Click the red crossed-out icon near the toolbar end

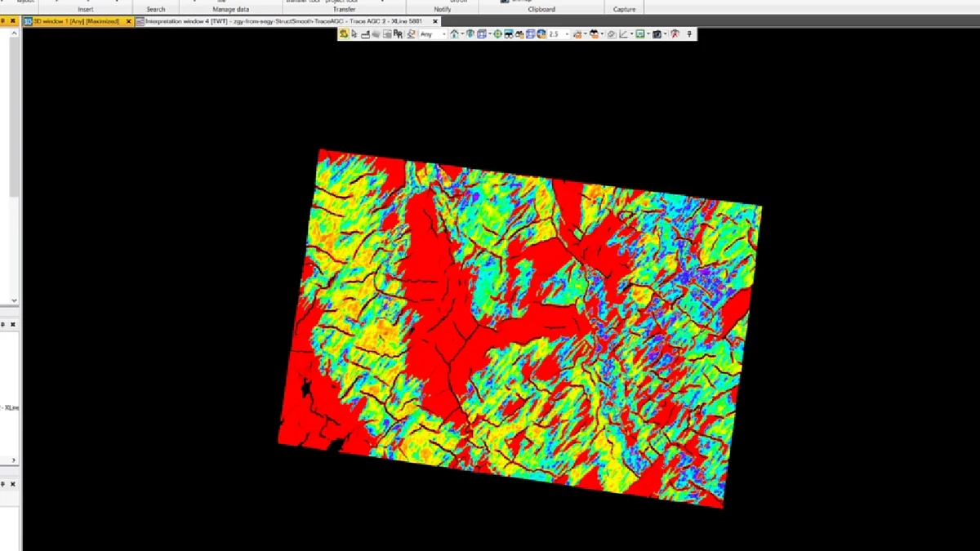(675, 34)
